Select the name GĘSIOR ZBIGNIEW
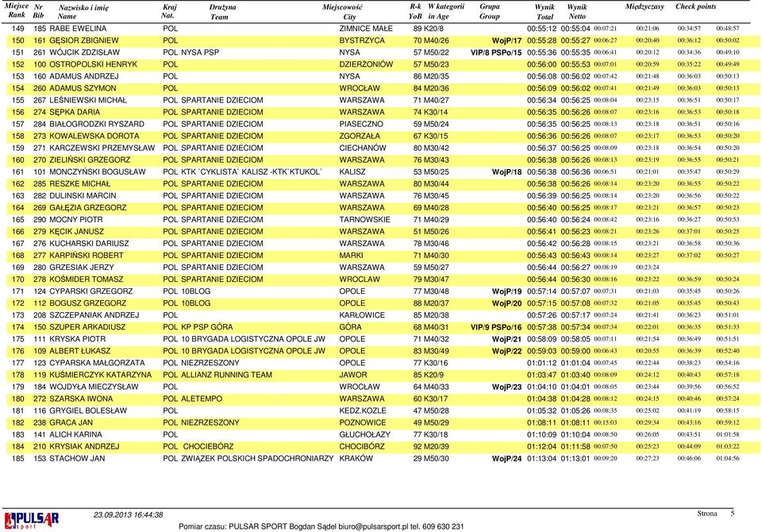Image resolution: width=762 pixels, height=532 pixels. coord(84,40)
